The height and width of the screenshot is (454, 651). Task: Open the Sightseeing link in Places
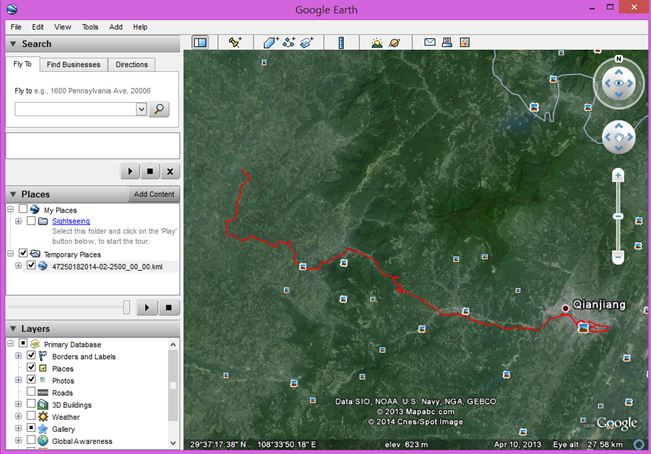pos(70,221)
